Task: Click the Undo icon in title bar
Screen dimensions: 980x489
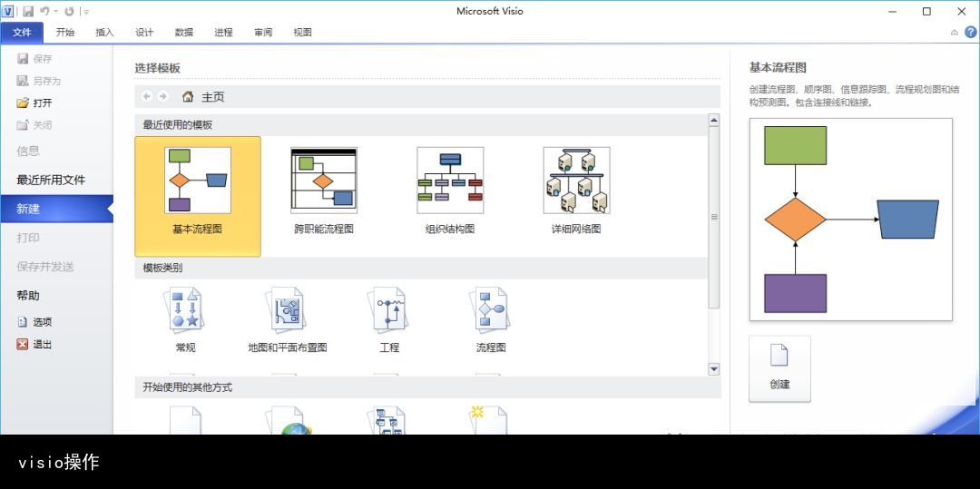Action: pos(45,11)
